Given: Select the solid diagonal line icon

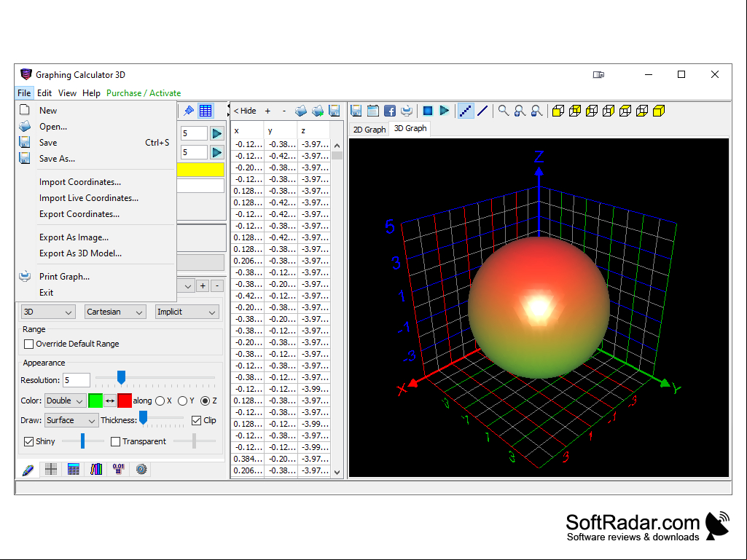Looking at the screenshot, I should click(x=482, y=111).
